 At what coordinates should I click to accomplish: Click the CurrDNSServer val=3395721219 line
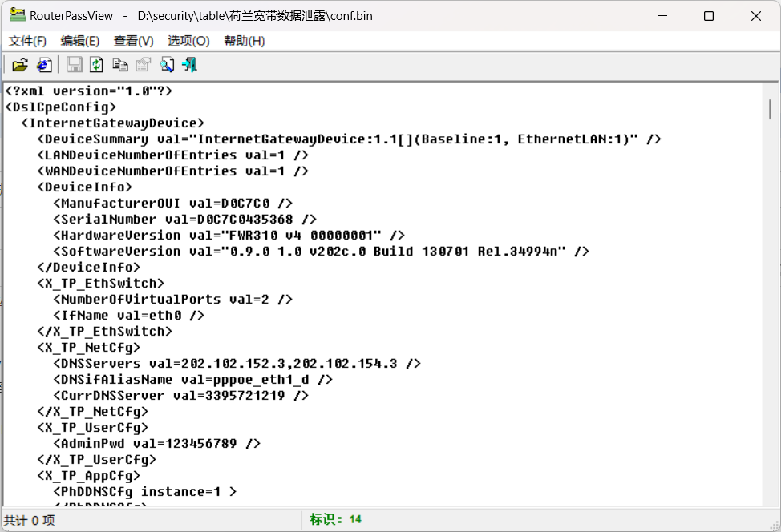point(180,395)
